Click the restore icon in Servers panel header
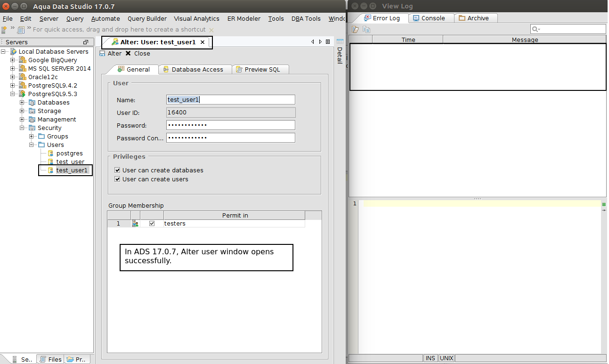Viewport: 609px width, 364px height. click(x=85, y=42)
